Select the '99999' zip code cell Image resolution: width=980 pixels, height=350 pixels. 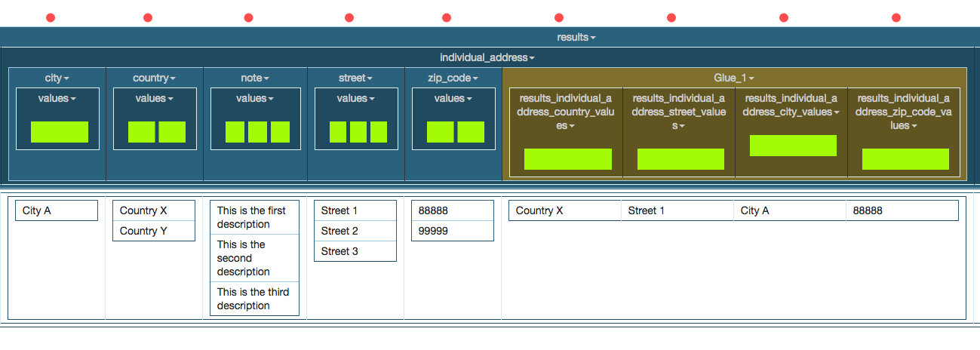(452, 232)
